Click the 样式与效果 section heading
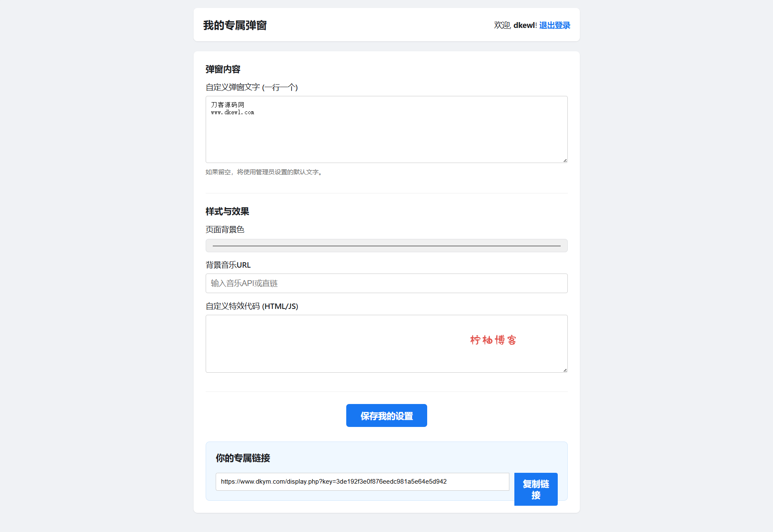The width and height of the screenshot is (773, 532). [x=227, y=212]
